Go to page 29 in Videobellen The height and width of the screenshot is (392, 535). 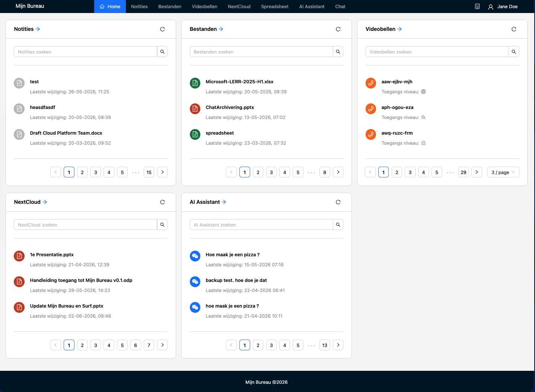[x=464, y=172]
